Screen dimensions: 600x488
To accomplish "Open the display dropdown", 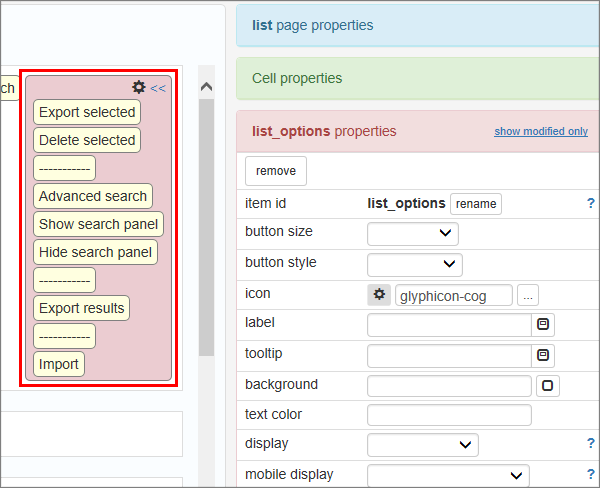I will coord(422,444).
